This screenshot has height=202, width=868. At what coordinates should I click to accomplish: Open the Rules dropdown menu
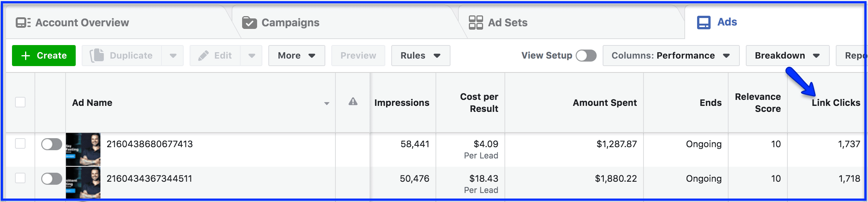(420, 56)
